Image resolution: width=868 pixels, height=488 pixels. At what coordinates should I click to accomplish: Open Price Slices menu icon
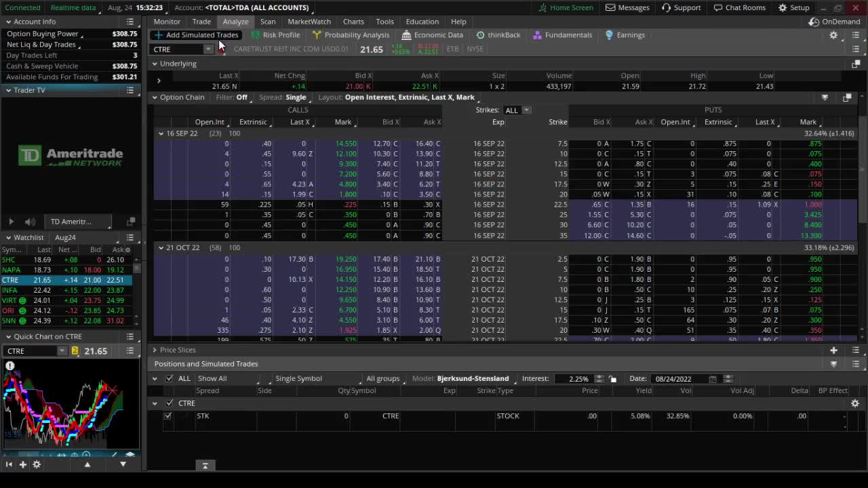pos(856,350)
